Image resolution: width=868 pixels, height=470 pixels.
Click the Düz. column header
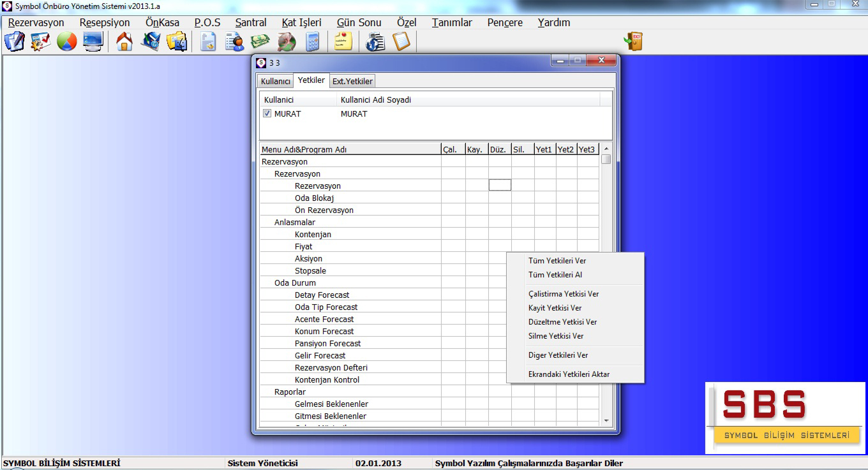pos(500,150)
